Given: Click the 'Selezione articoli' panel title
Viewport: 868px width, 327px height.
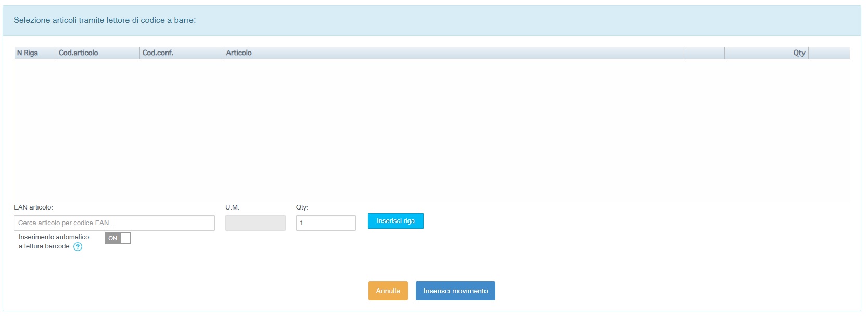Looking at the screenshot, I should pos(105,20).
